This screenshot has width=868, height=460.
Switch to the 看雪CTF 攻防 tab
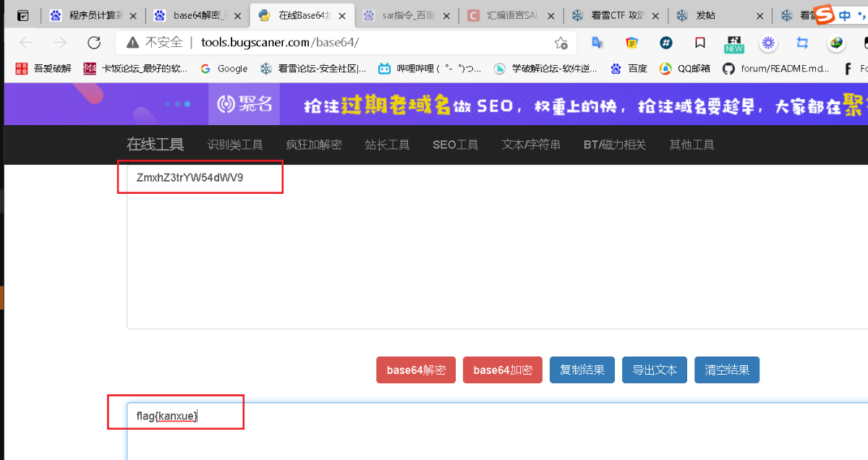pos(616,15)
